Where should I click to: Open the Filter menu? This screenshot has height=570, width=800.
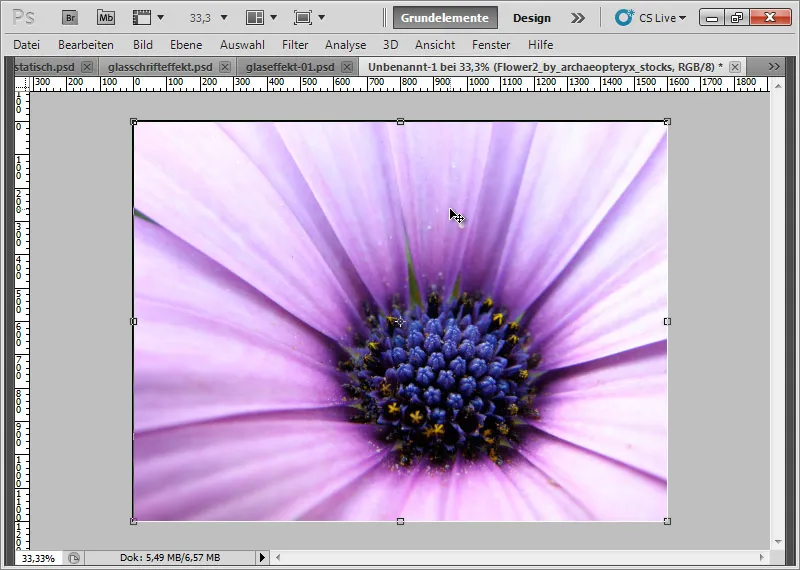pyautogui.click(x=295, y=45)
